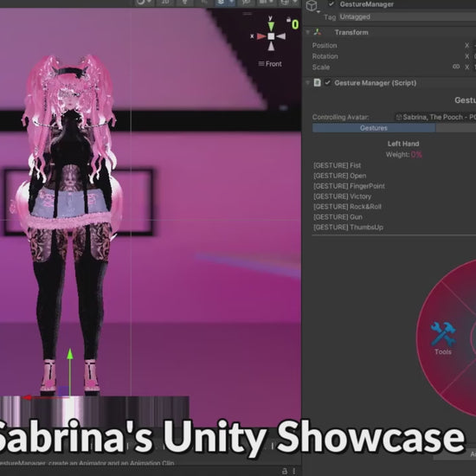Image resolution: width=476 pixels, height=476 pixels.
Task: Click the green Y move arrow handle
Action: click(x=70, y=354)
